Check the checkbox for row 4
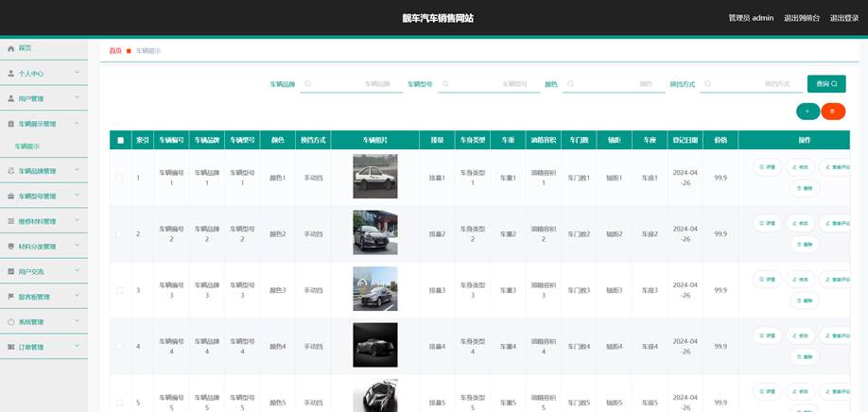The image size is (868, 412). (119, 346)
